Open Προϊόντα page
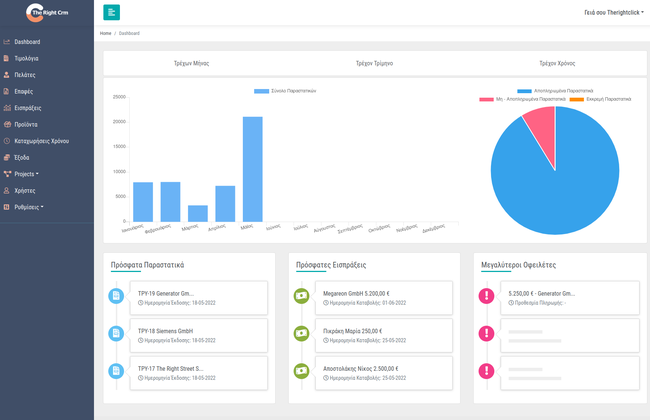 26,124
